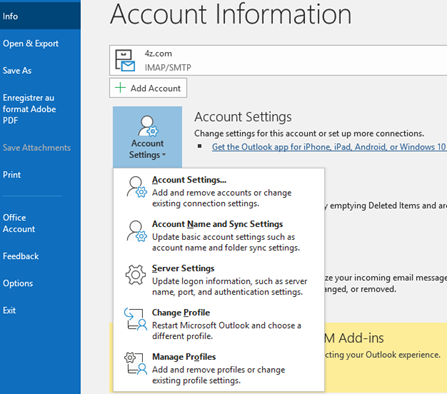Image resolution: width=447 pixels, height=394 pixels.
Task: Click the Account Information heading
Action: pos(231,14)
